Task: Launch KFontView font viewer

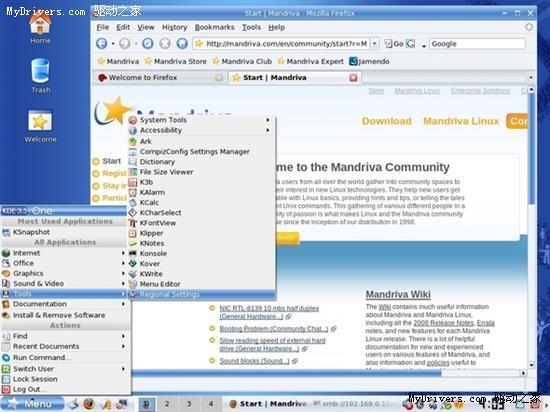Action: pyautogui.click(x=201, y=223)
